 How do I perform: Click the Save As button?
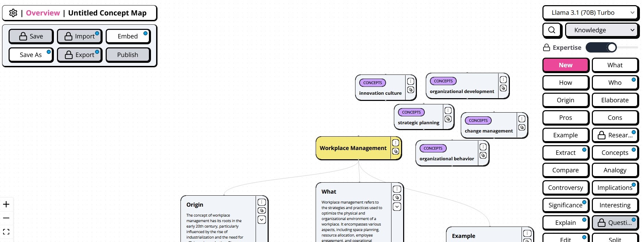[31, 55]
